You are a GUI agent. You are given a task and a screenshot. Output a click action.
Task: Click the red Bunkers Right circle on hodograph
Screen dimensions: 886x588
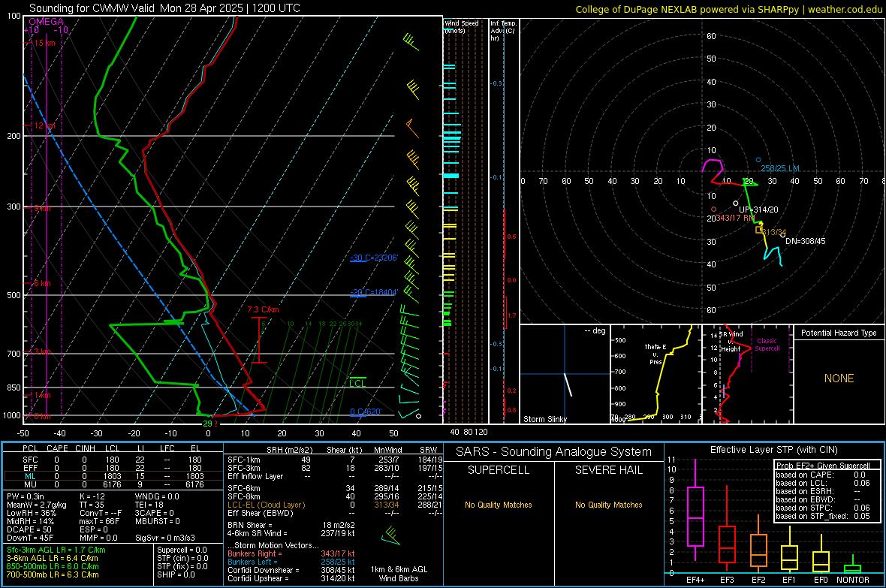[x=713, y=210]
